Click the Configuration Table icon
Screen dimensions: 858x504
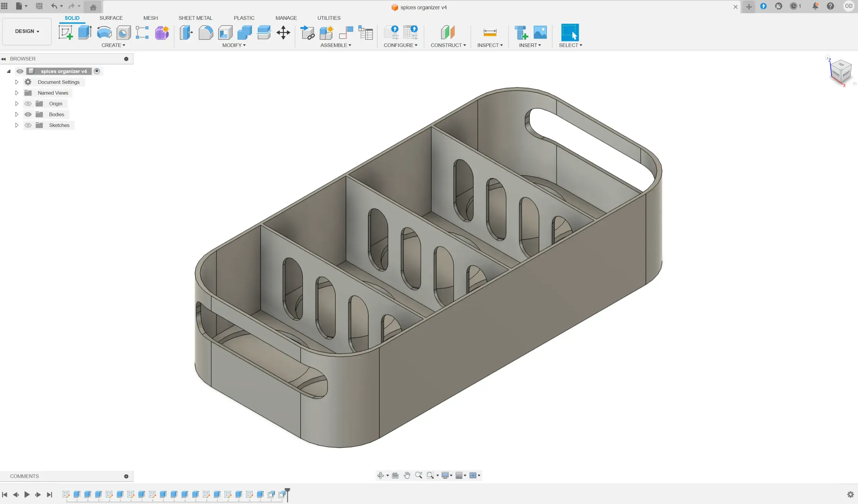[x=411, y=33]
